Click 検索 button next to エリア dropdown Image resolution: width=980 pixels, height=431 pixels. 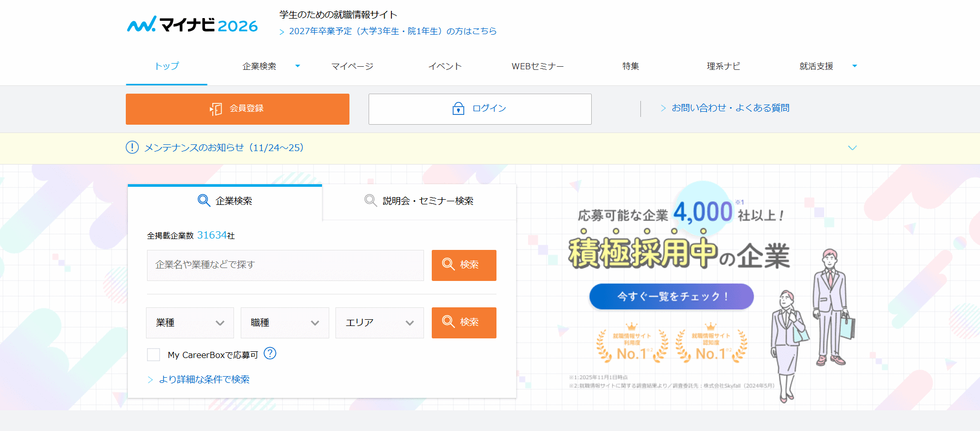tap(464, 323)
